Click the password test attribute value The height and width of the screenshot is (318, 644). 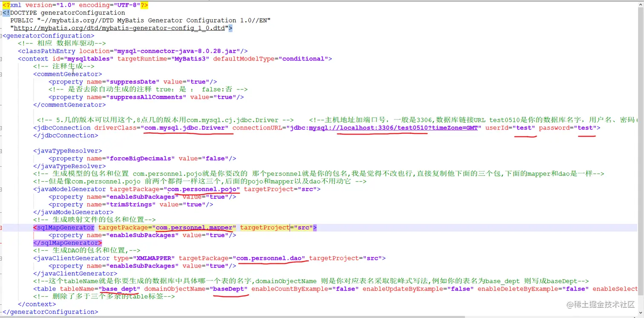pyautogui.click(x=586, y=127)
